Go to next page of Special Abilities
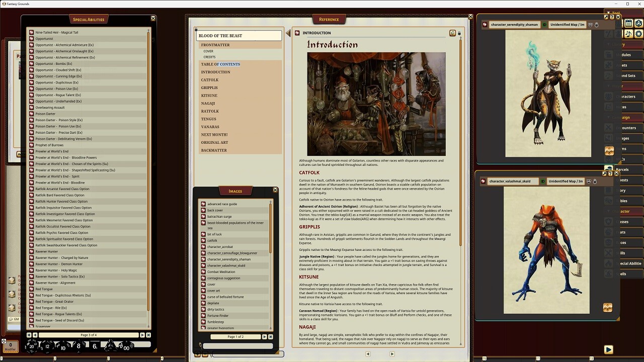Screen dimensions: 644x362 click(142, 335)
